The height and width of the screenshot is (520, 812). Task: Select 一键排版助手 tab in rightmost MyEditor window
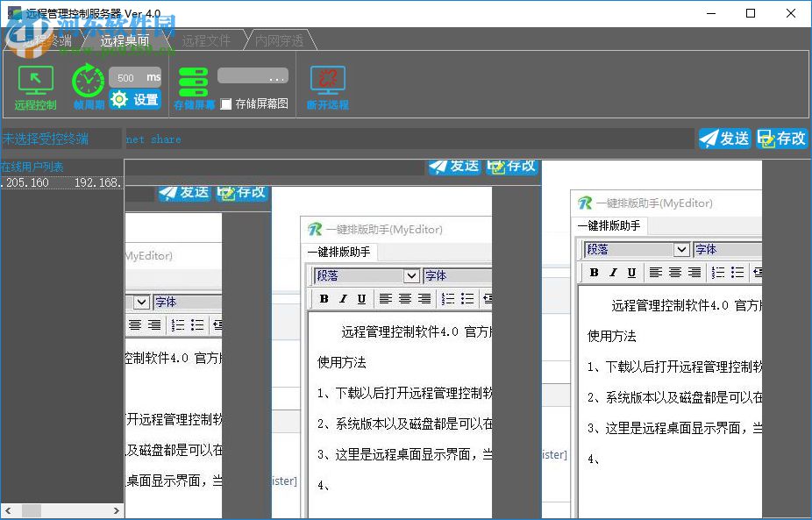point(609,226)
